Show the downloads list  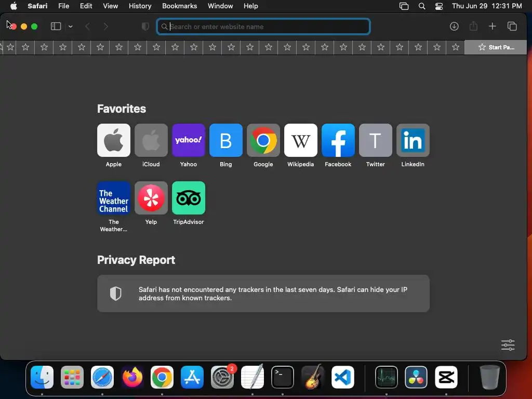tap(454, 26)
